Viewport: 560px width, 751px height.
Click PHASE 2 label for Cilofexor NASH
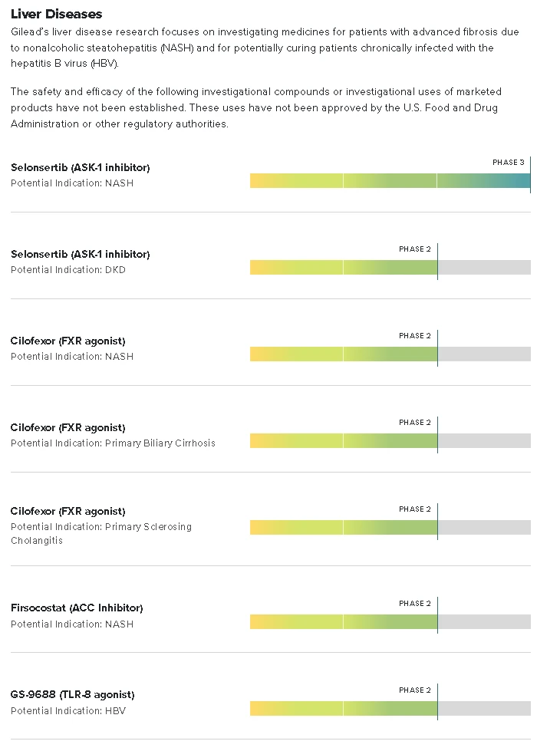415,336
